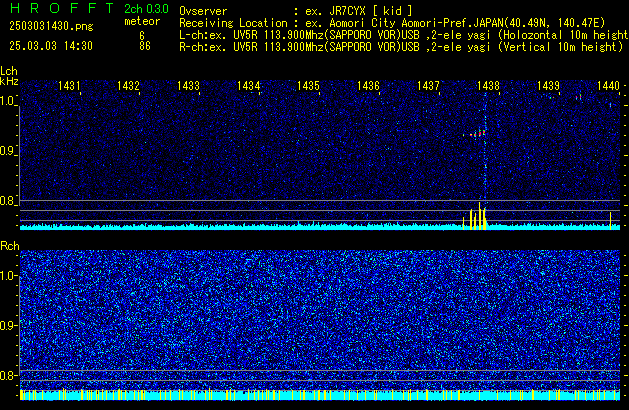Click time marker 1431
This screenshot has height=410, width=629.
69,86
